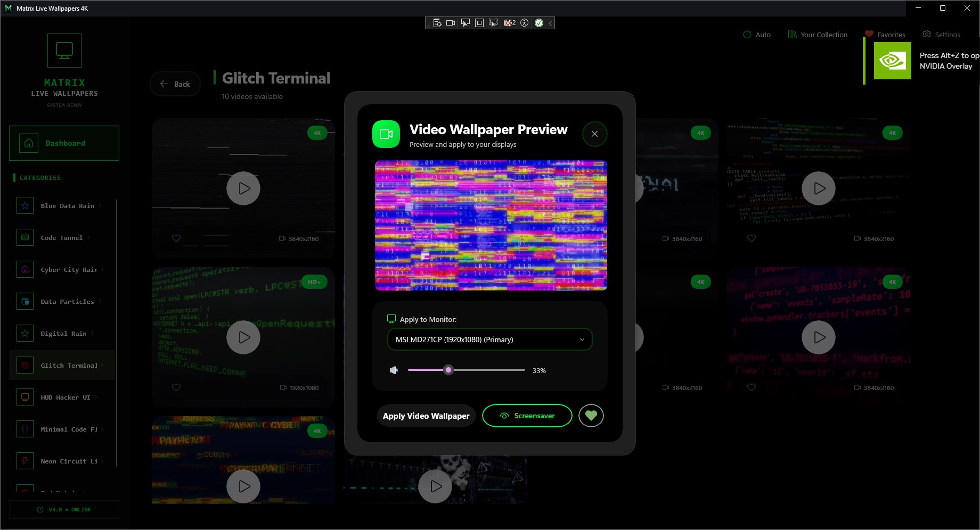This screenshot has height=530, width=980.
Task: Set the video as Screensaver
Action: 527,416
